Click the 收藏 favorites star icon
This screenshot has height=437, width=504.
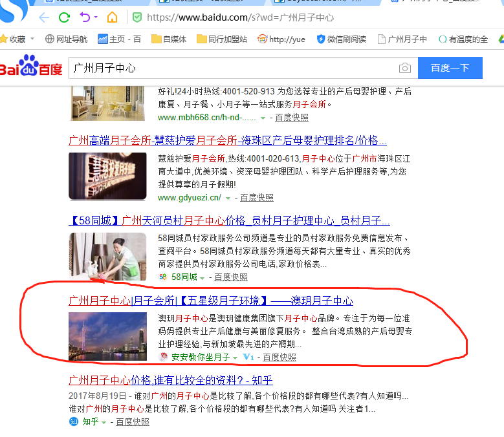point(4,39)
